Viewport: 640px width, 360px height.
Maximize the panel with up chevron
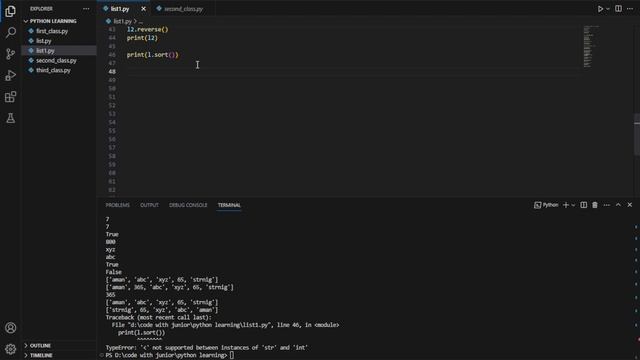point(618,205)
